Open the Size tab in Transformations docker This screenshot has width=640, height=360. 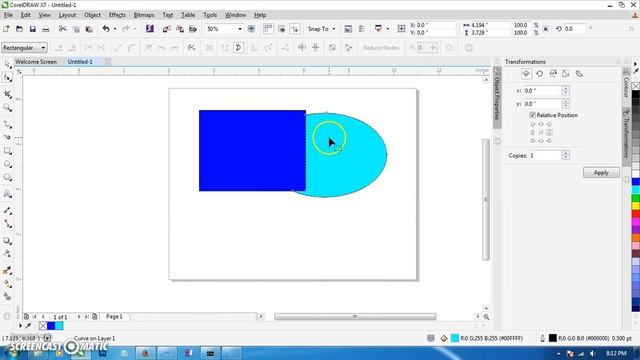(566, 74)
